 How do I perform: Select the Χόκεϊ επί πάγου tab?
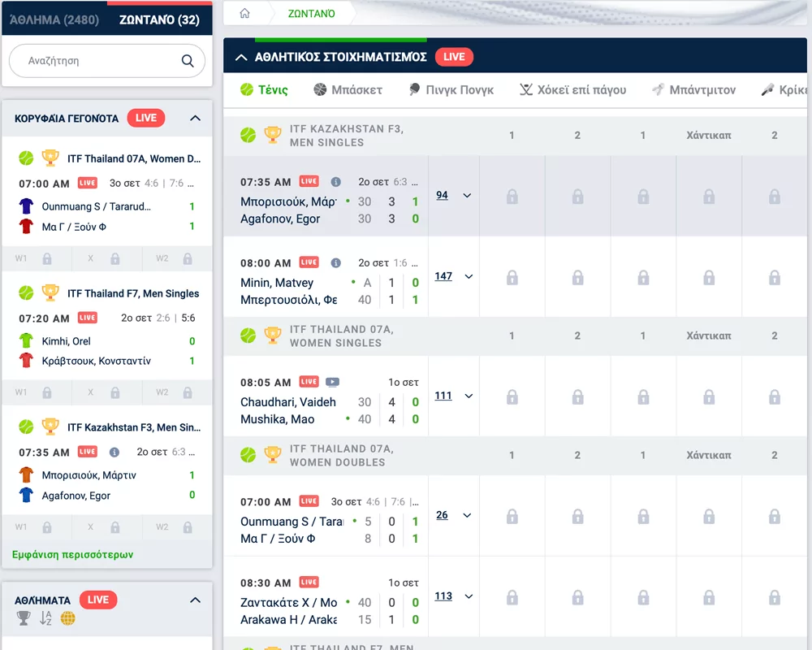coord(572,90)
